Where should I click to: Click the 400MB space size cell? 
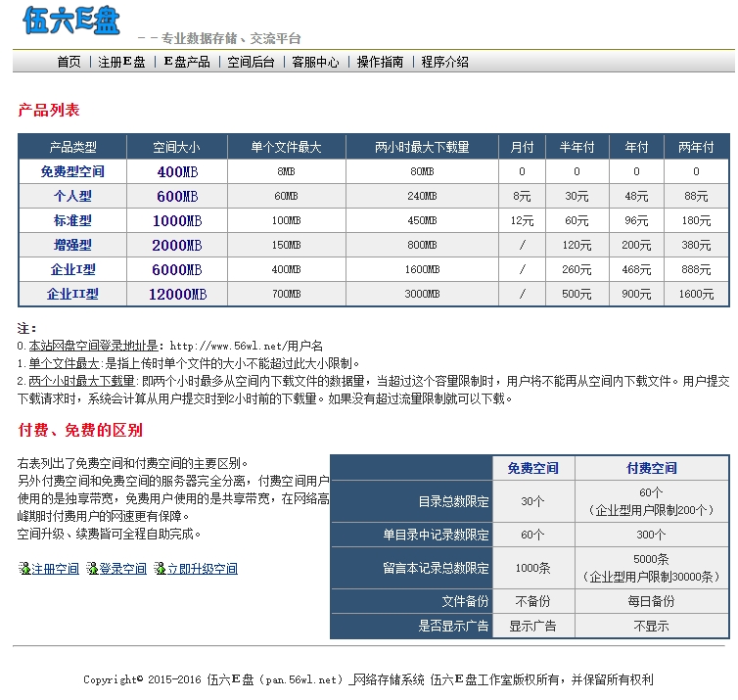click(x=177, y=172)
